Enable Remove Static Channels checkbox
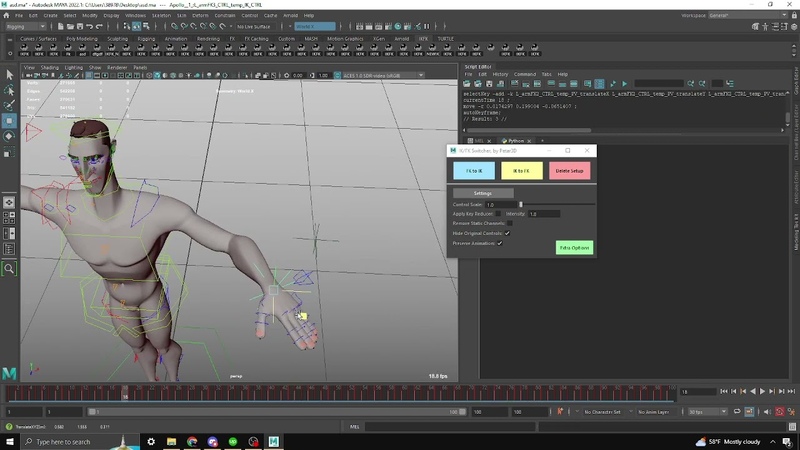The width and height of the screenshot is (800, 450). [x=510, y=223]
